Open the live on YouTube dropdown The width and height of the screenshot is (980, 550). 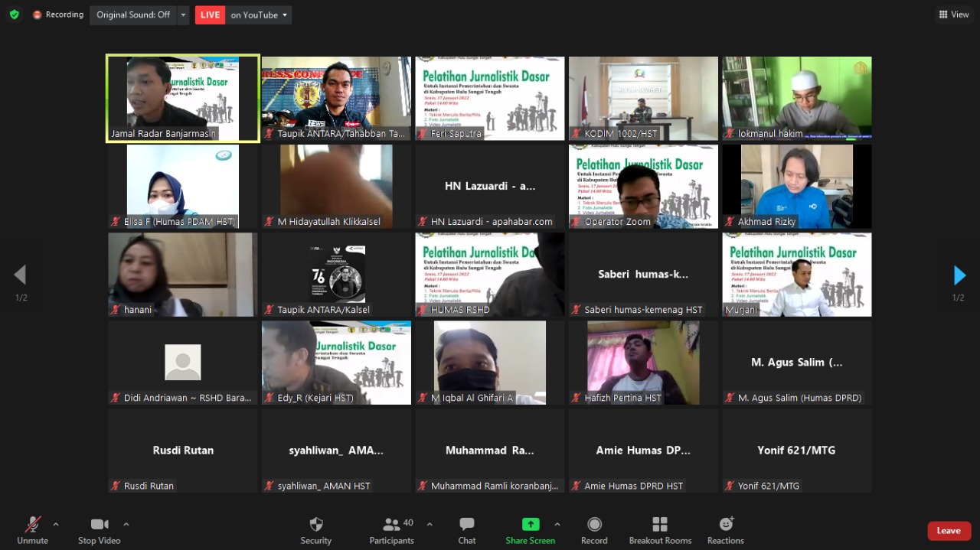point(260,15)
